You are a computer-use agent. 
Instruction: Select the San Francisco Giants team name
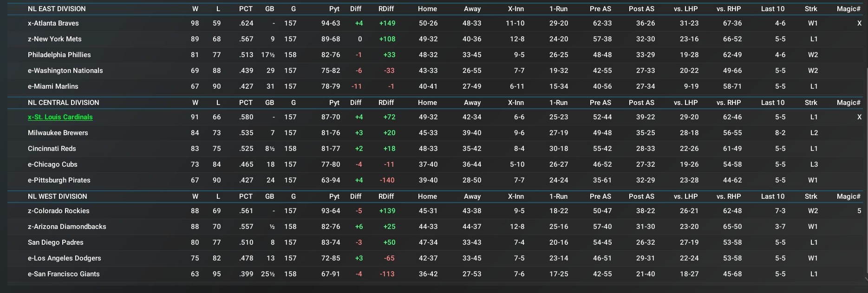coord(64,274)
